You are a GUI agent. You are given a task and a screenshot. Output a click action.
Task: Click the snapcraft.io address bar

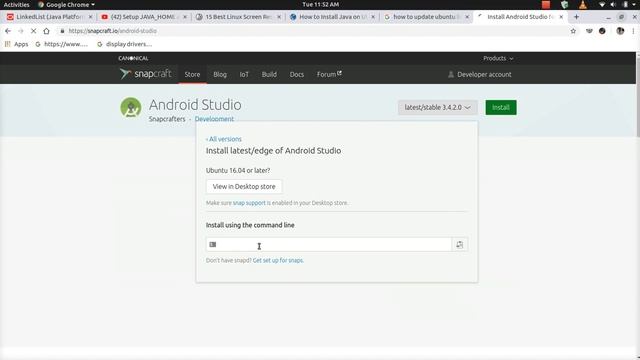(314, 31)
